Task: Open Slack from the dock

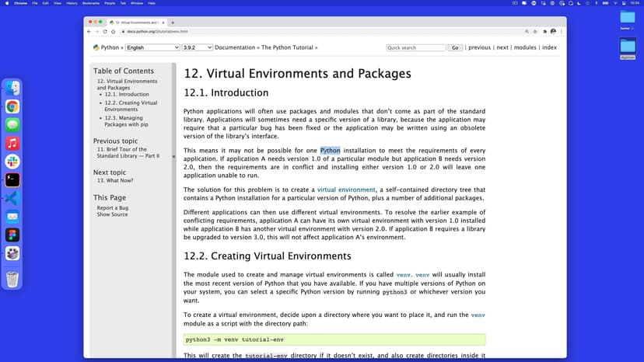Action: [x=12, y=161]
